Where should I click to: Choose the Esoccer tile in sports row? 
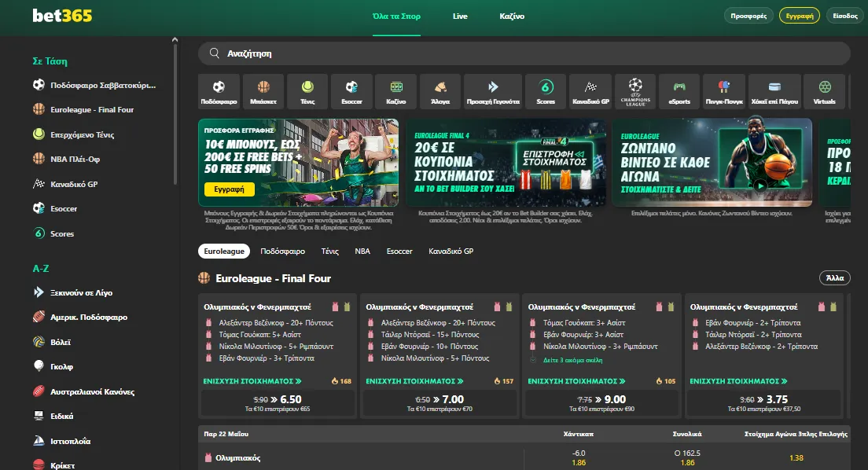click(x=351, y=91)
